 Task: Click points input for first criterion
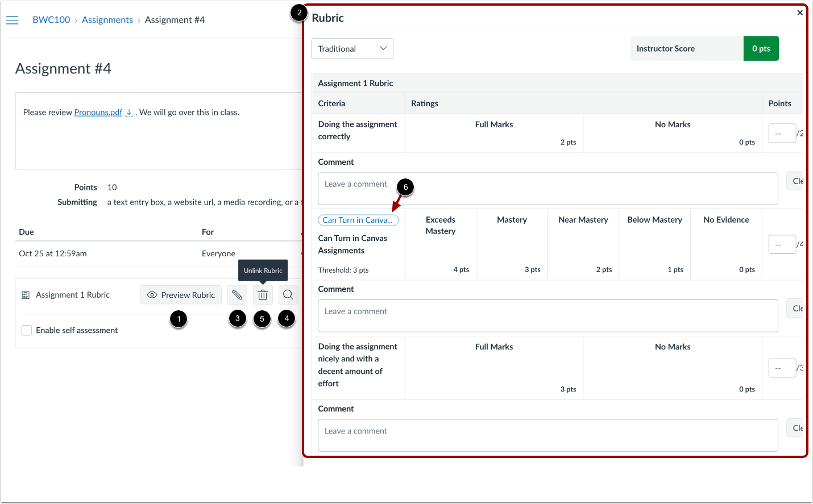point(782,134)
